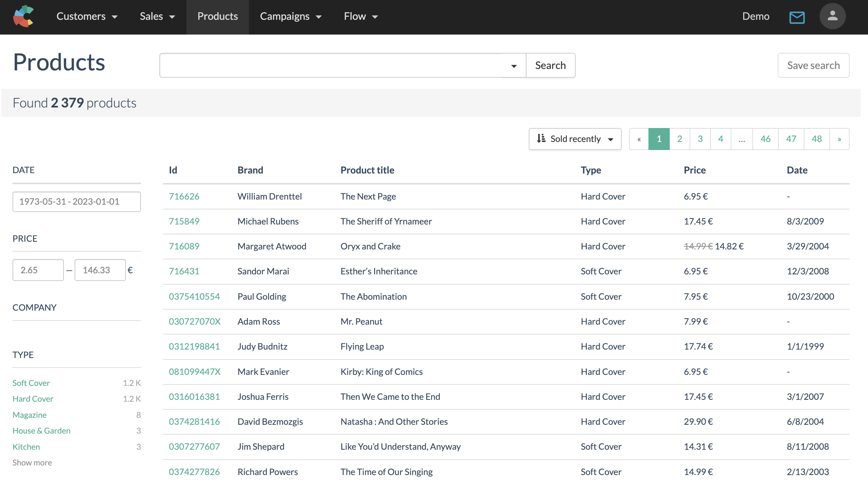Filter products by Hard Cover type
868x482 pixels.
coord(33,398)
